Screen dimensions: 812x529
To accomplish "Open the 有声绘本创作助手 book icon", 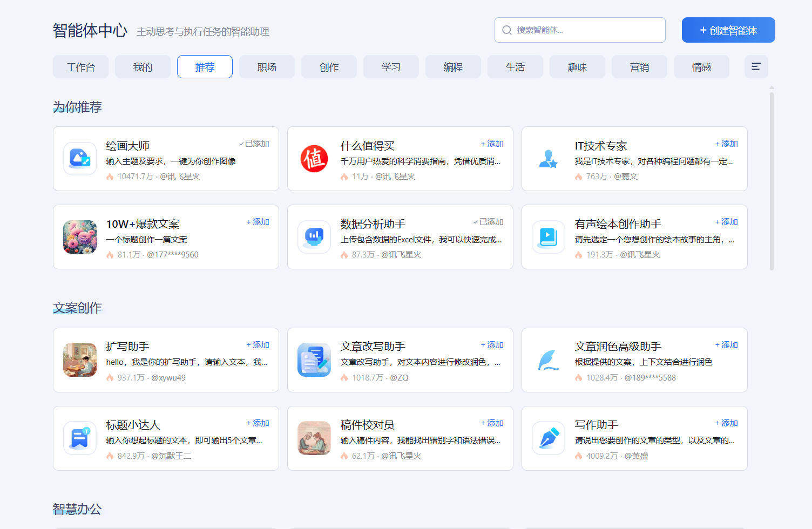I will pyautogui.click(x=549, y=237).
